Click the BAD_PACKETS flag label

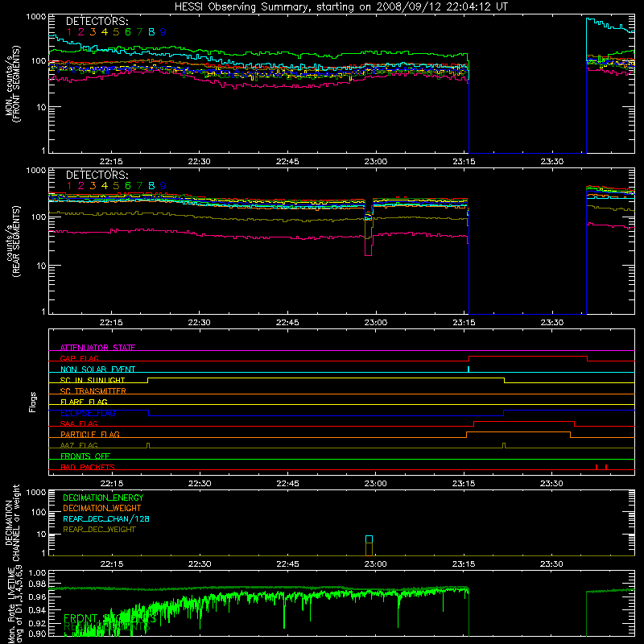pyautogui.click(x=88, y=467)
